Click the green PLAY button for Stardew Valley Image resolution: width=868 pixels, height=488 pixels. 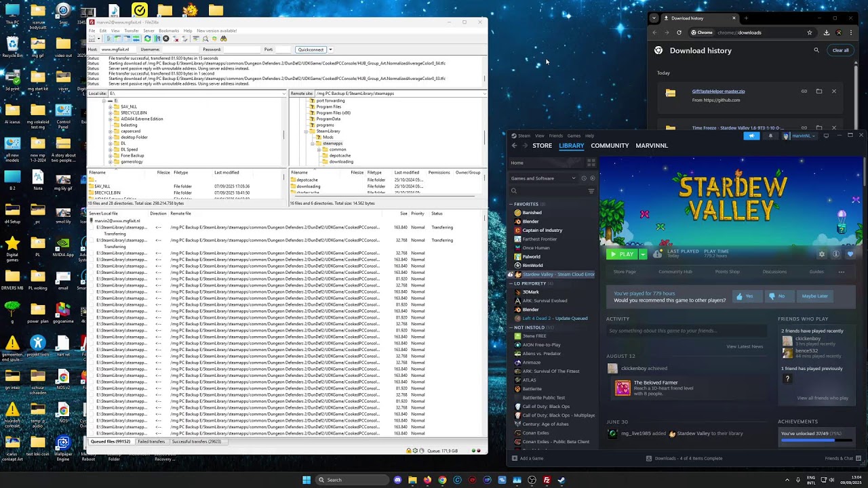click(x=621, y=254)
